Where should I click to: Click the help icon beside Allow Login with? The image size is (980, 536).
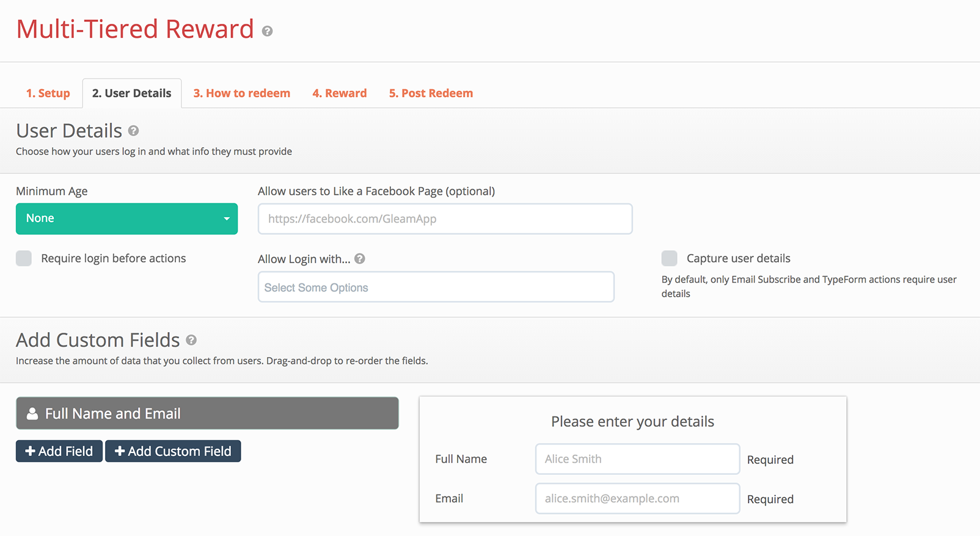coord(360,259)
